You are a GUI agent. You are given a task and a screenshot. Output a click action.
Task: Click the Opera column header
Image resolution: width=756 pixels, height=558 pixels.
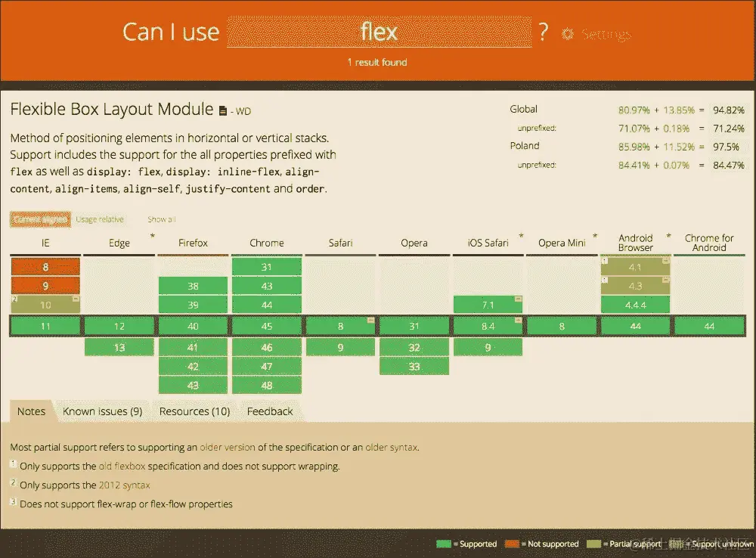[414, 243]
